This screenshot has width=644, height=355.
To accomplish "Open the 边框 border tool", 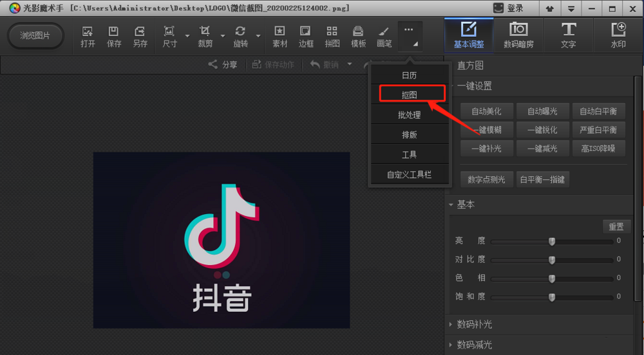I will pyautogui.click(x=306, y=37).
